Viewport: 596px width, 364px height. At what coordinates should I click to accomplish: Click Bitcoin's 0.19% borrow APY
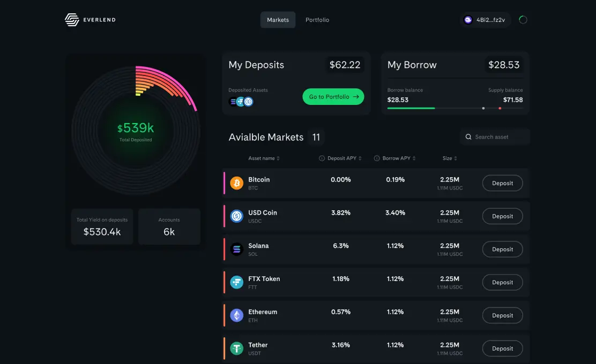pyautogui.click(x=396, y=179)
